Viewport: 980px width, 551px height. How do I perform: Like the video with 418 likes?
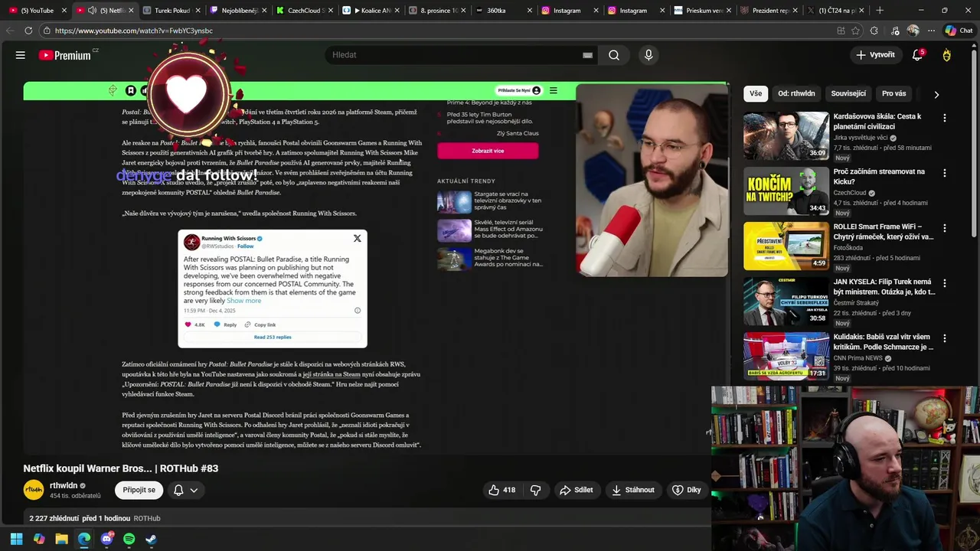click(502, 490)
